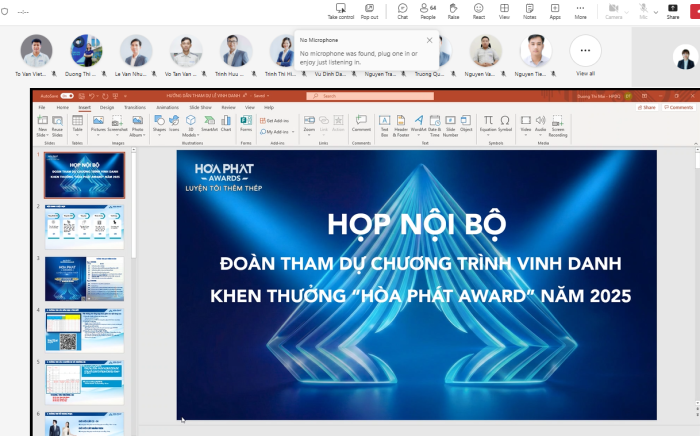
Task: Open meeting Notes
Action: pyautogui.click(x=529, y=10)
